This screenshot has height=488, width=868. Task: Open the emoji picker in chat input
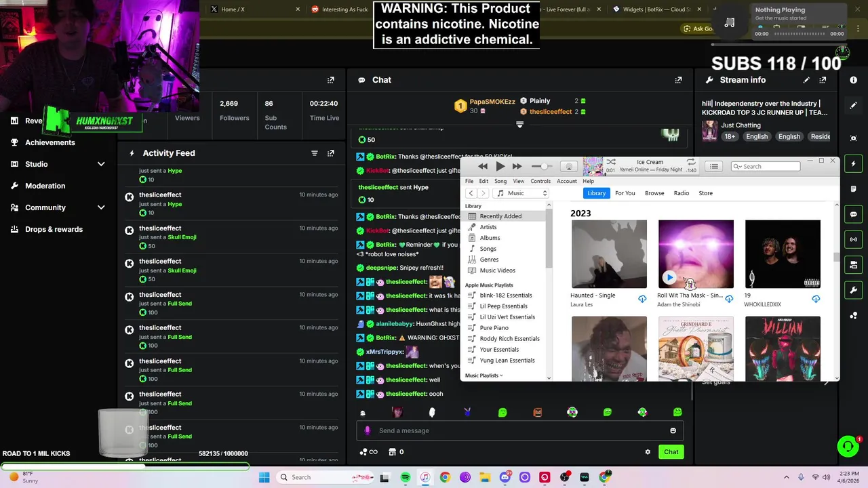tap(673, 430)
